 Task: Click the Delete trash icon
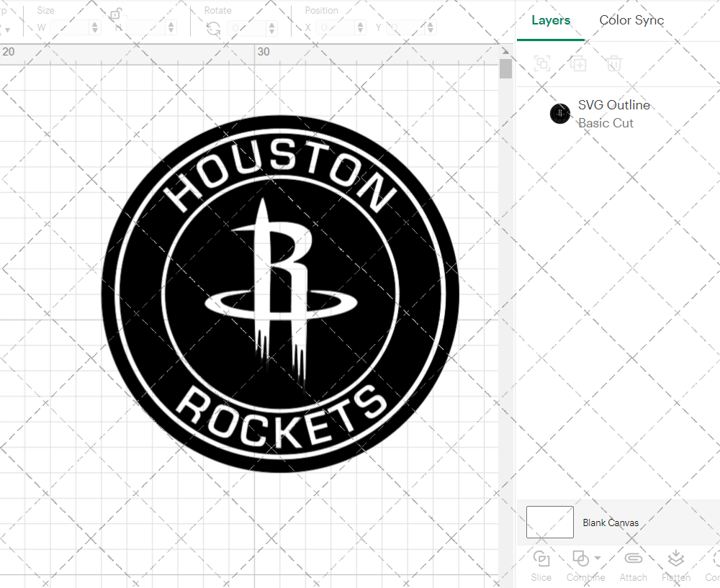click(x=613, y=63)
